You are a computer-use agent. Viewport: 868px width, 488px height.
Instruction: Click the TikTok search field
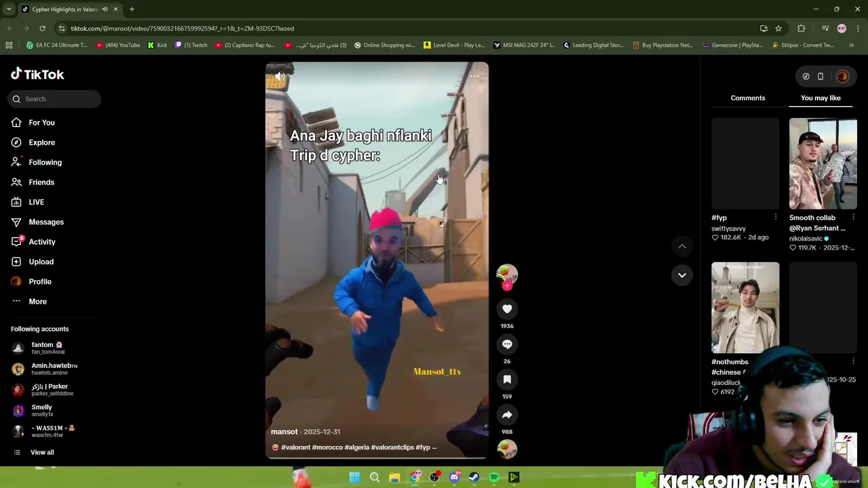click(x=54, y=99)
